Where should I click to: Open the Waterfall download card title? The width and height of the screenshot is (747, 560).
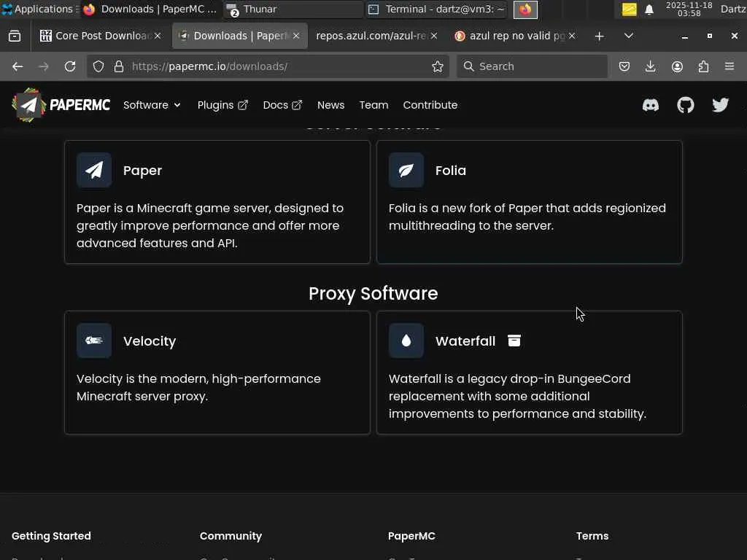pos(465,341)
